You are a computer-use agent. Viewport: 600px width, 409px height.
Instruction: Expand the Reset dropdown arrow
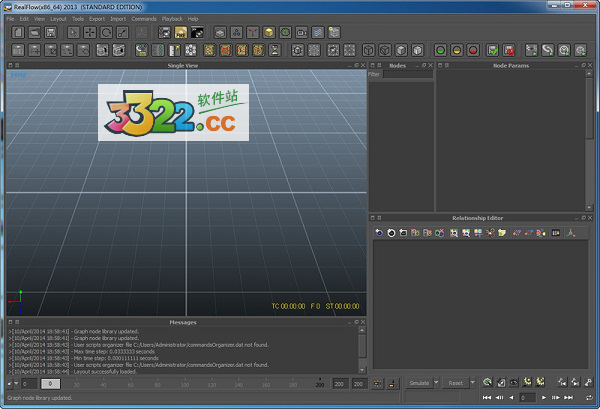pyautogui.click(x=470, y=383)
